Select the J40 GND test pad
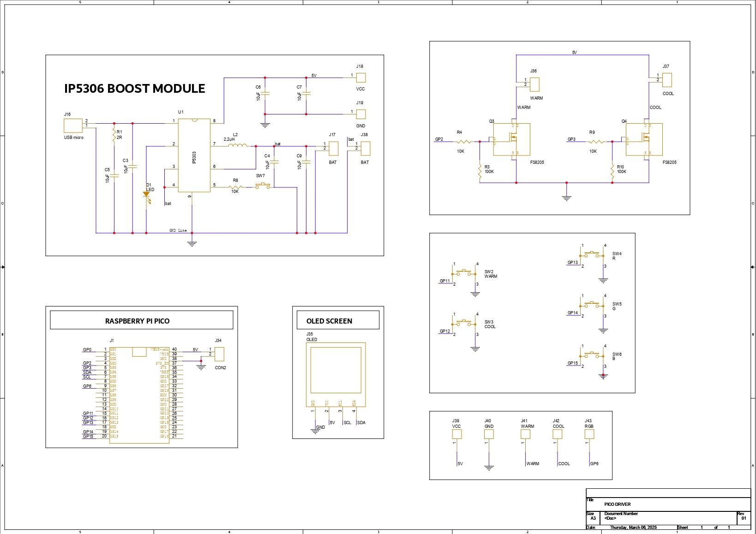The width and height of the screenshot is (756, 534). tap(489, 434)
